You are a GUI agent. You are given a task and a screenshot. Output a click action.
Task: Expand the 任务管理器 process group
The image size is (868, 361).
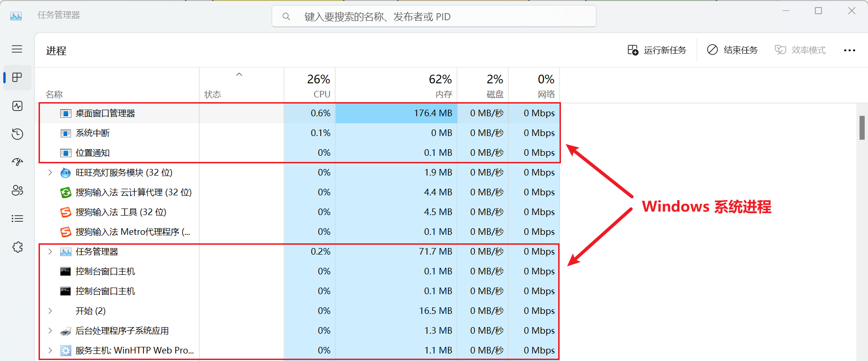[50, 252]
